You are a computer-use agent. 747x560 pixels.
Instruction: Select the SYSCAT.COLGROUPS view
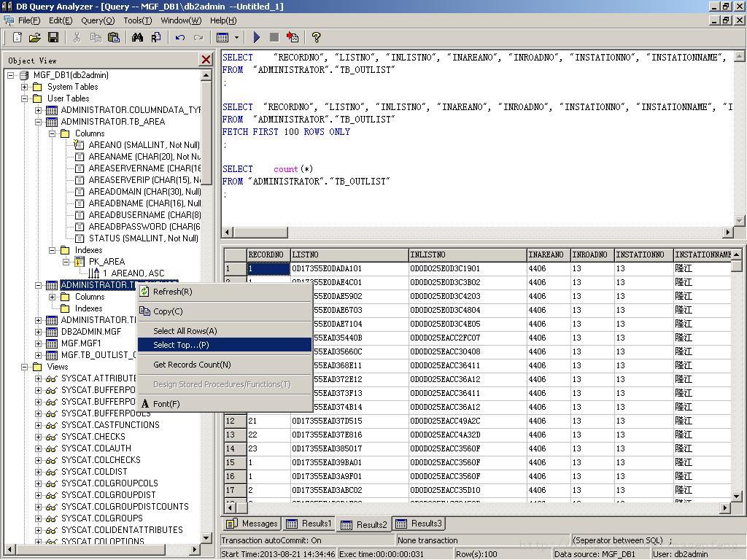coord(102,518)
